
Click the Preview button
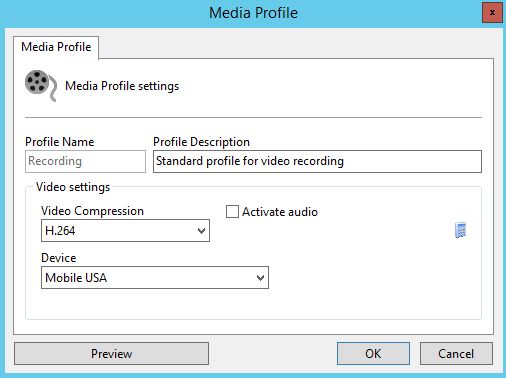pyautogui.click(x=111, y=353)
